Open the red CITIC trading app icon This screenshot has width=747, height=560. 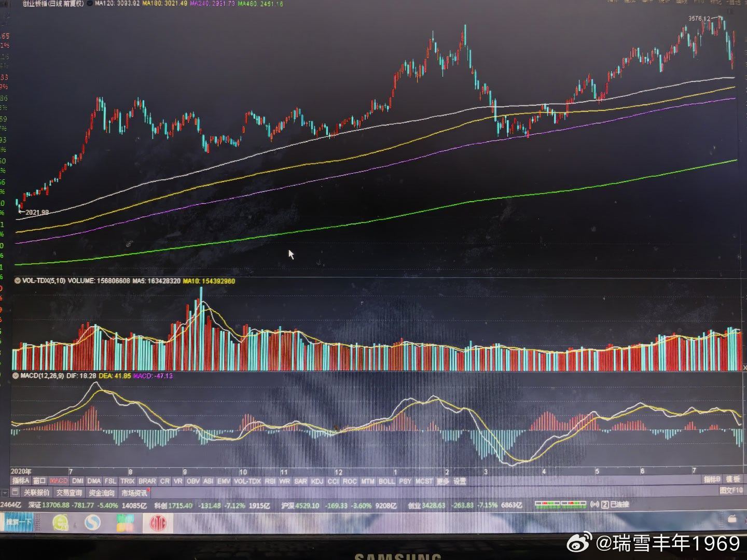pyautogui.click(x=158, y=523)
